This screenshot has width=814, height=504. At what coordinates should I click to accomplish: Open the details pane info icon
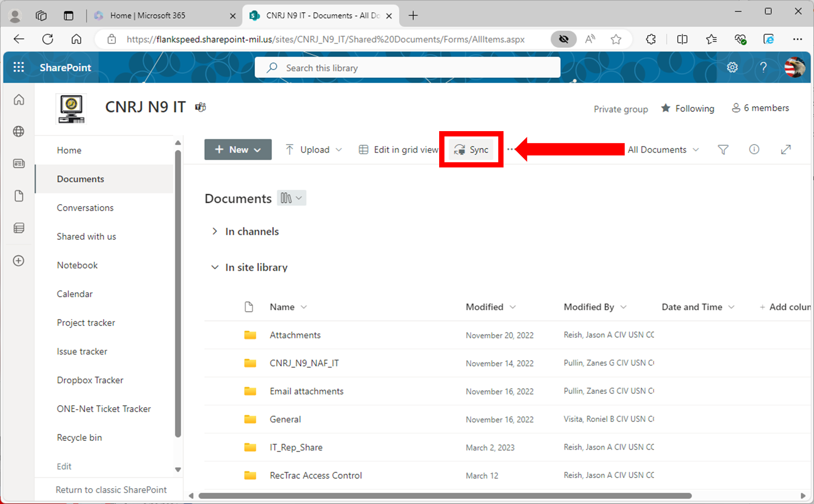pyautogui.click(x=754, y=149)
